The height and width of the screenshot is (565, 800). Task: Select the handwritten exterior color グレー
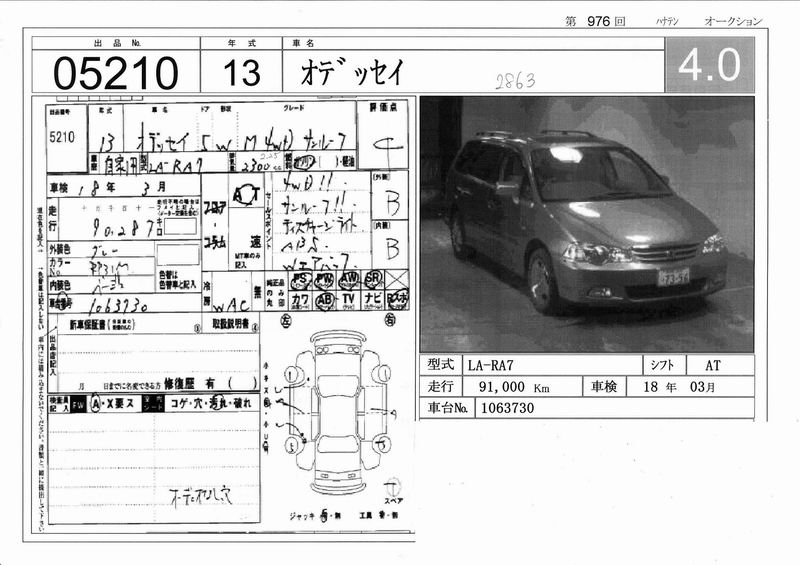click(104, 250)
